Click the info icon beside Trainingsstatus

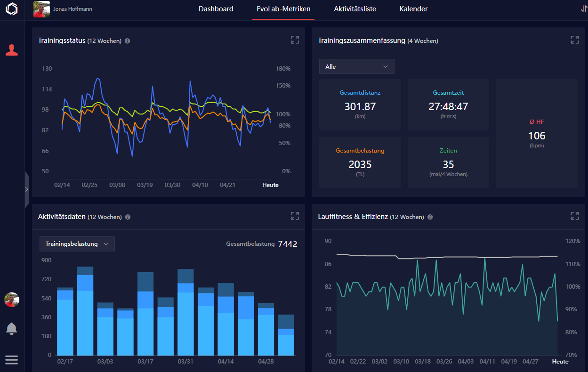point(128,41)
